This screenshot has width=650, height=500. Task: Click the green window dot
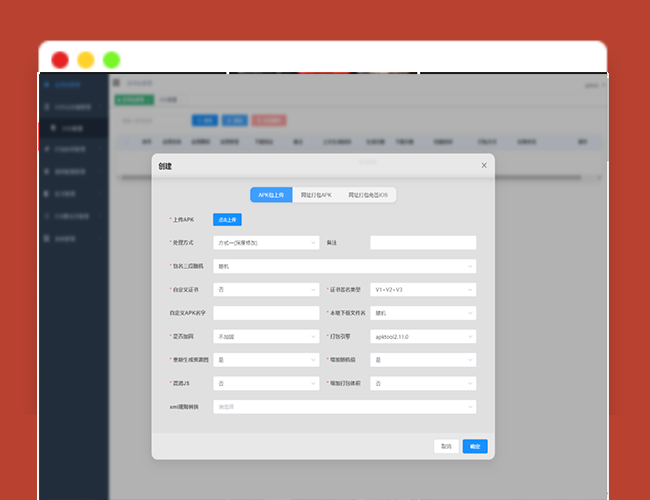tap(112, 59)
